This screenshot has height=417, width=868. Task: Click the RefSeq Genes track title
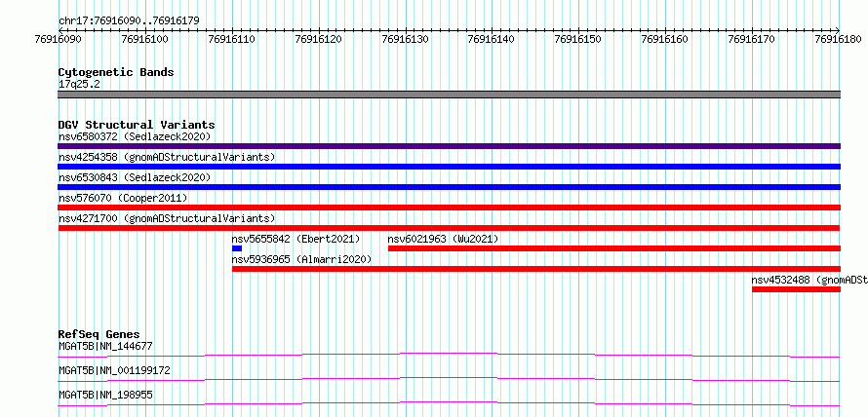tap(99, 334)
